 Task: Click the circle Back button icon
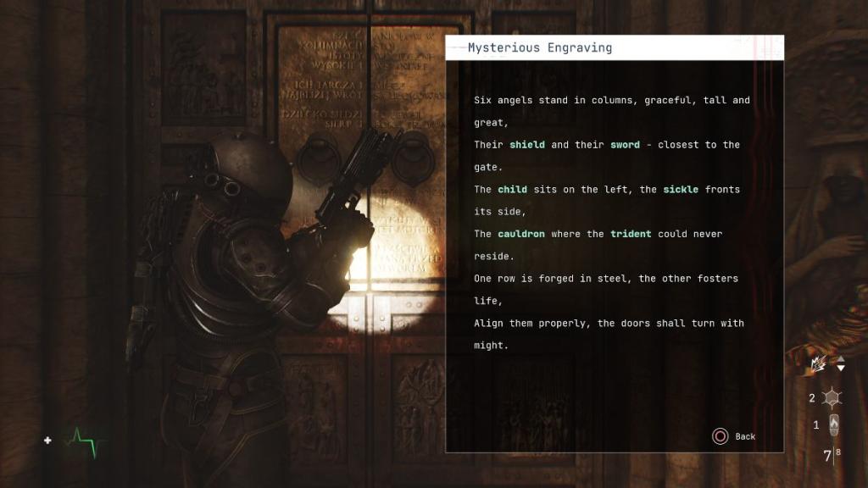pyautogui.click(x=720, y=436)
